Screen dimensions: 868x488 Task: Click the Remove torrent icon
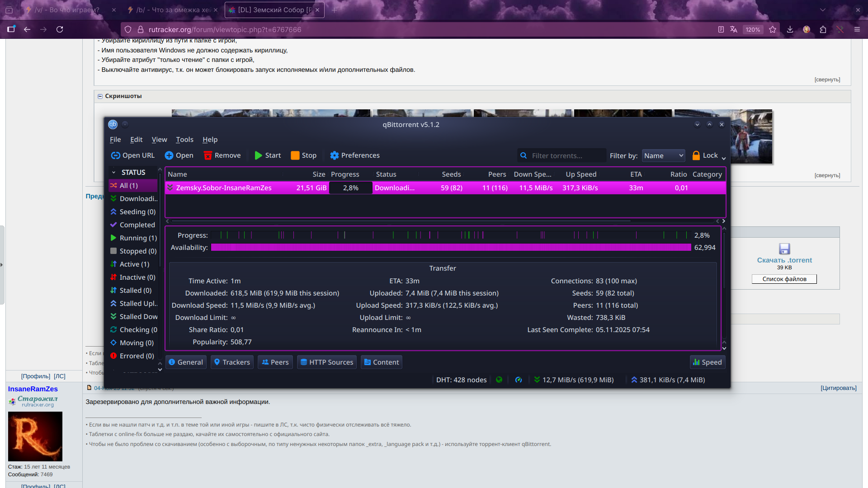click(x=208, y=155)
